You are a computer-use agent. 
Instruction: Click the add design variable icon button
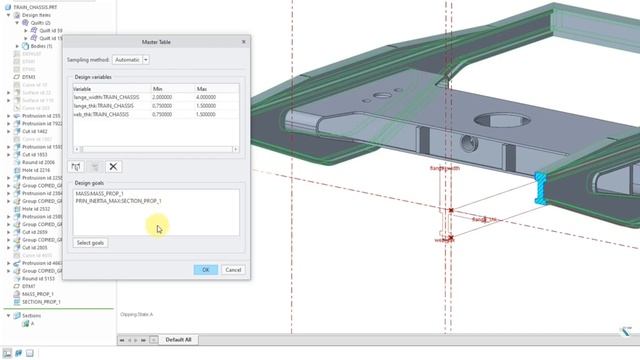click(76, 167)
